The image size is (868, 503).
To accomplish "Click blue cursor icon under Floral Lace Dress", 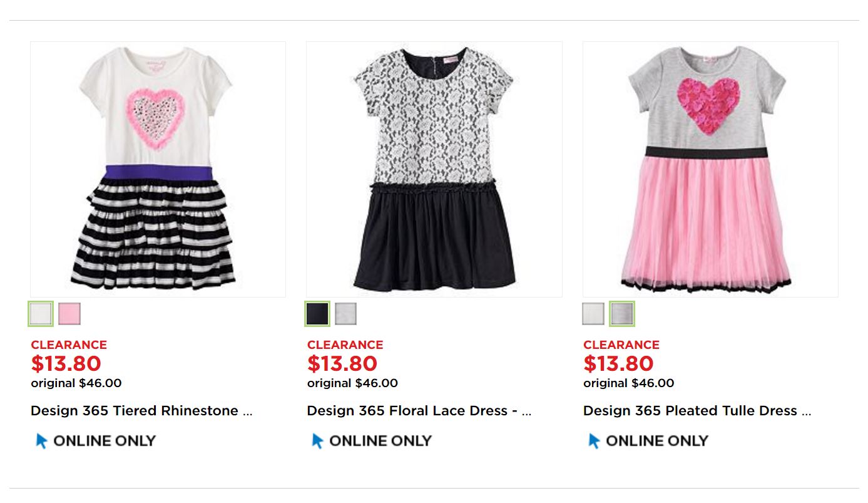I will pyautogui.click(x=317, y=441).
